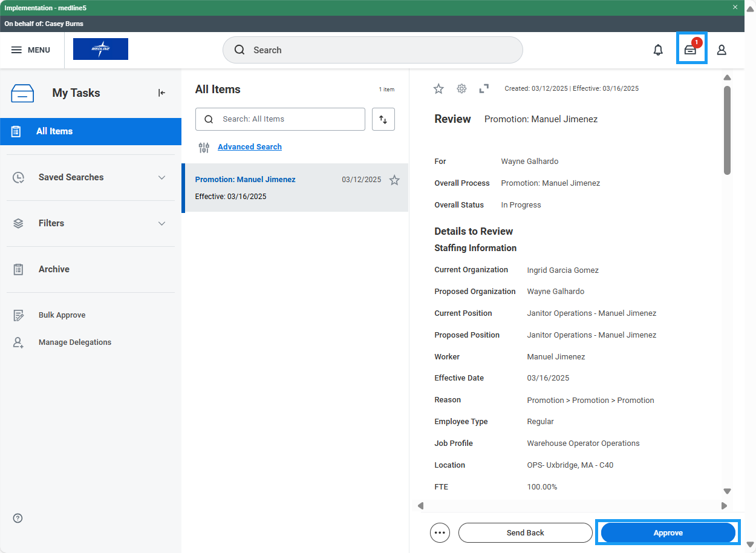Open the notifications bell icon
Screen dimensions: 756x553
coord(658,50)
